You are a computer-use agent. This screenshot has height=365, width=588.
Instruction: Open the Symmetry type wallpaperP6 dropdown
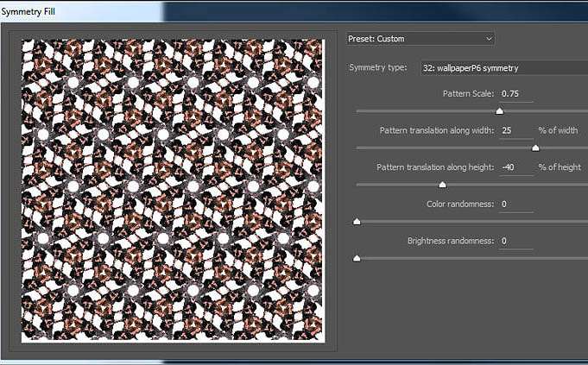click(x=499, y=68)
